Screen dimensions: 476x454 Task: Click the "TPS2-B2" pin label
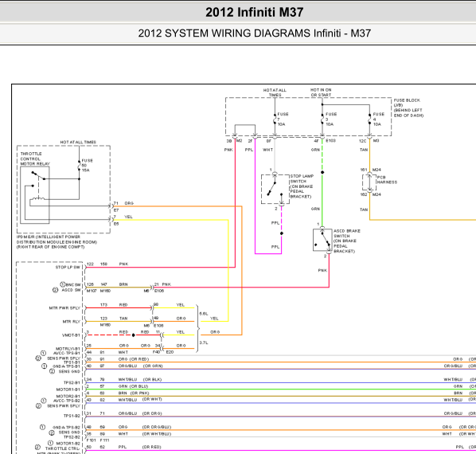(x=72, y=437)
